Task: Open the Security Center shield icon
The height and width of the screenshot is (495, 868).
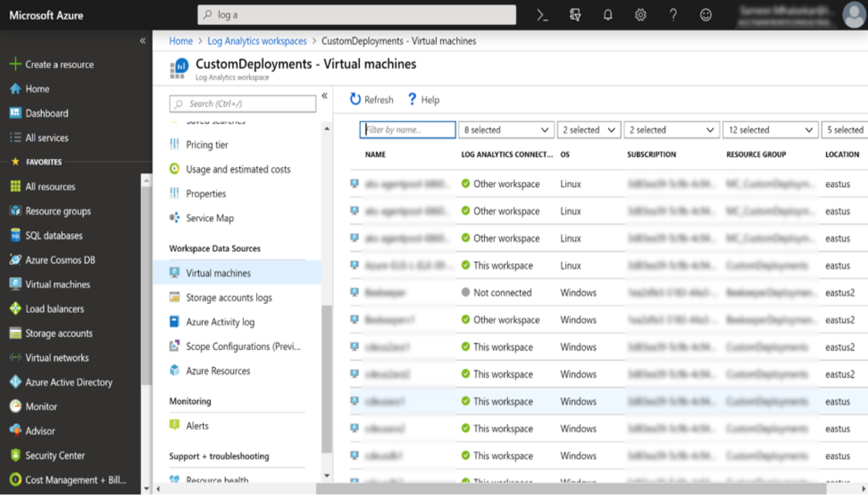Action: (x=16, y=455)
